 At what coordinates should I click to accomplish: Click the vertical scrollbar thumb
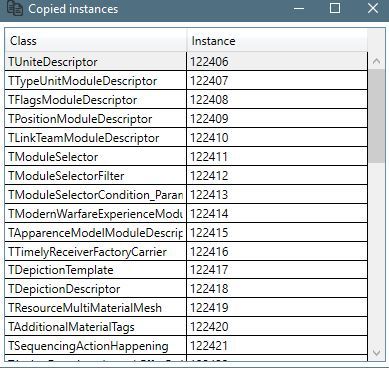pos(377,116)
